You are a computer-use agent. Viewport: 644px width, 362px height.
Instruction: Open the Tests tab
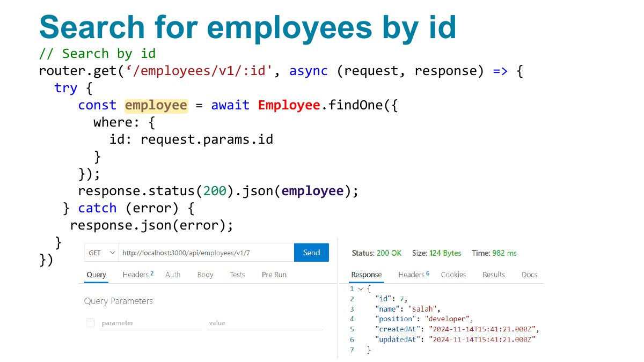pos(237,275)
